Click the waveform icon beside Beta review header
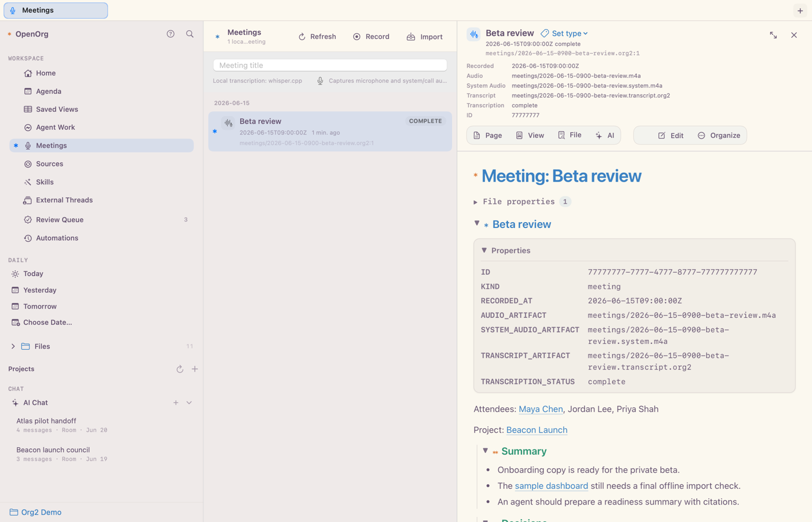This screenshot has height=522, width=812. [474, 34]
